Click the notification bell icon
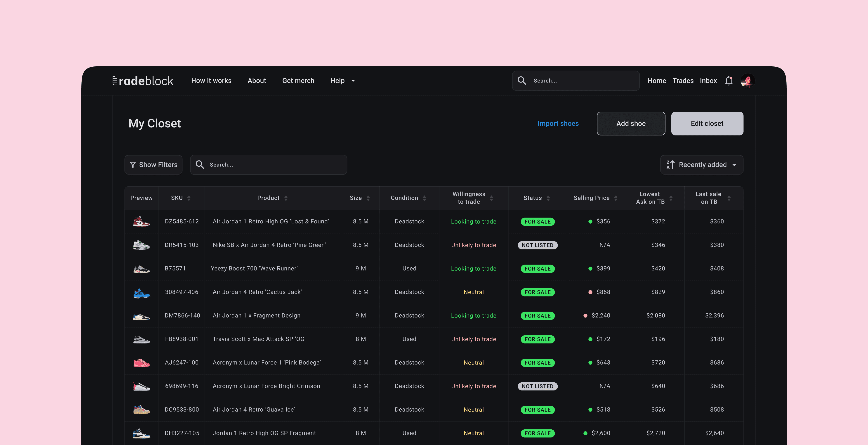The width and height of the screenshot is (868, 445). [x=729, y=80]
